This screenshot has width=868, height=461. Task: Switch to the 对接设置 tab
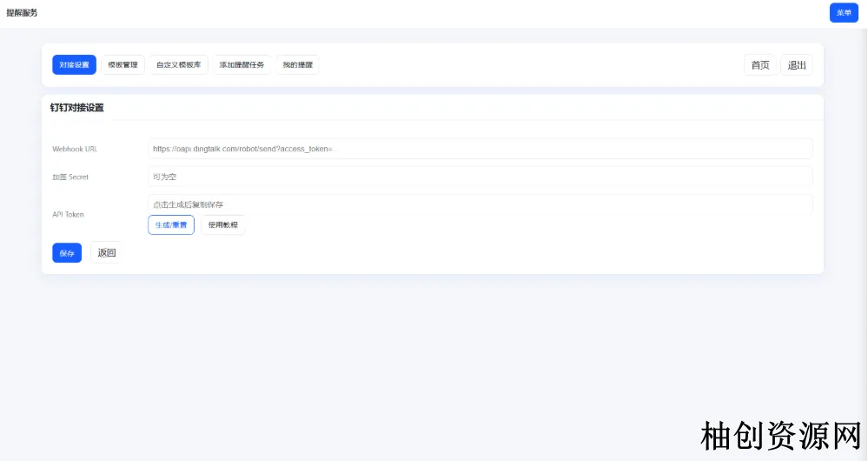(74, 65)
